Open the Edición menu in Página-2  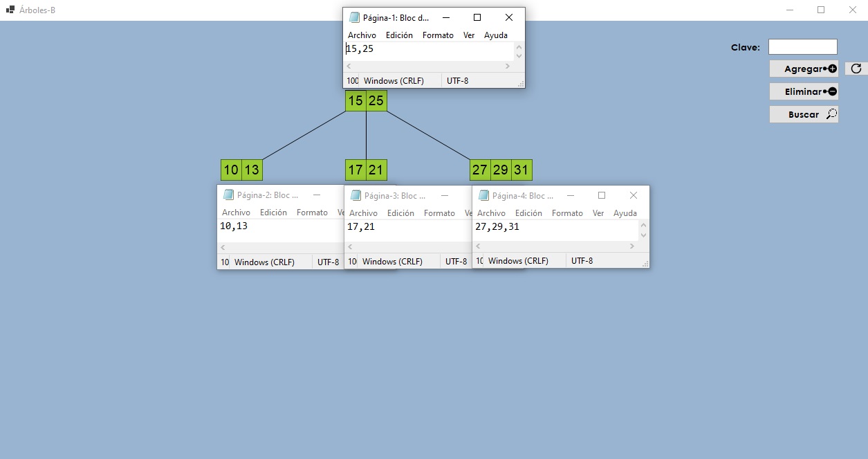pos(273,213)
